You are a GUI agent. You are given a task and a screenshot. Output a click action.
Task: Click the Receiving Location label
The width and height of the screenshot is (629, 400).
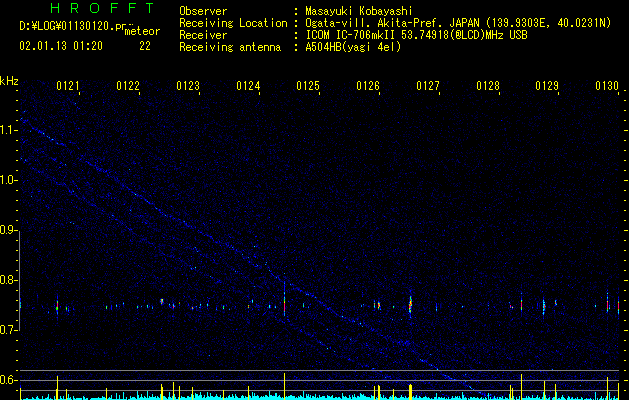point(233,24)
